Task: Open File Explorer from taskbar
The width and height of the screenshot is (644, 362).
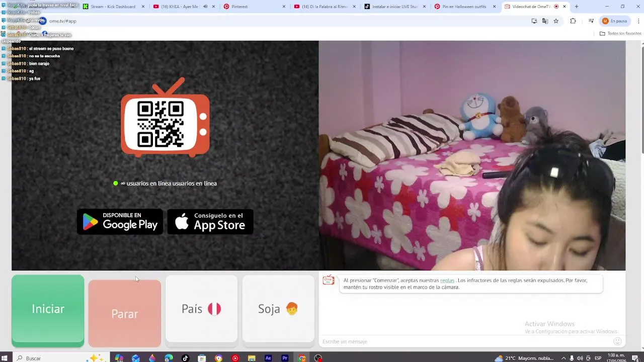Action: (252, 358)
